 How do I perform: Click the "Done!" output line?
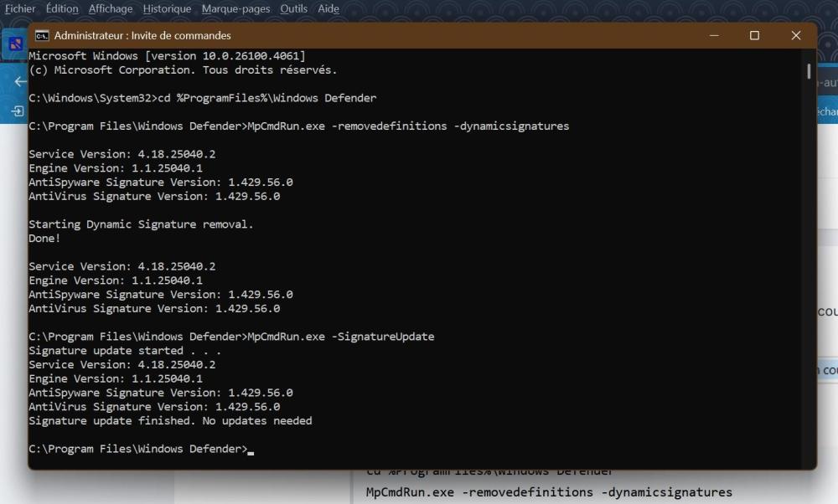(44, 239)
